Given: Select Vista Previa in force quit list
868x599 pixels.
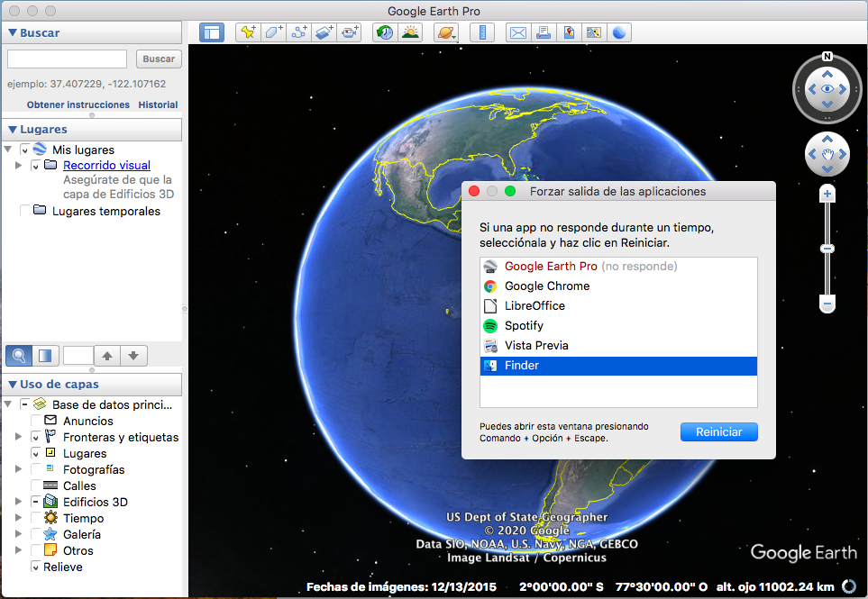Looking at the screenshot, I should pyautogui.click(x=618, y=346).
